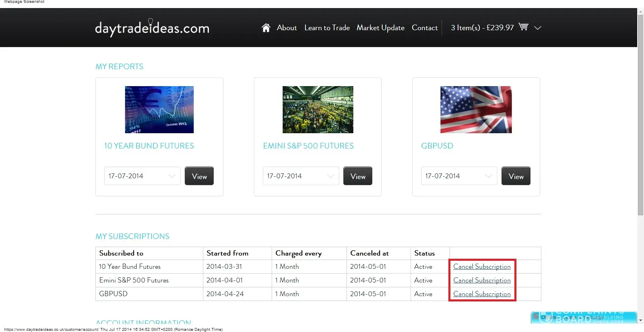This screenshot has height=332, width=644.
Task: Open the About menu item
Action: click(x=287, y=28)
